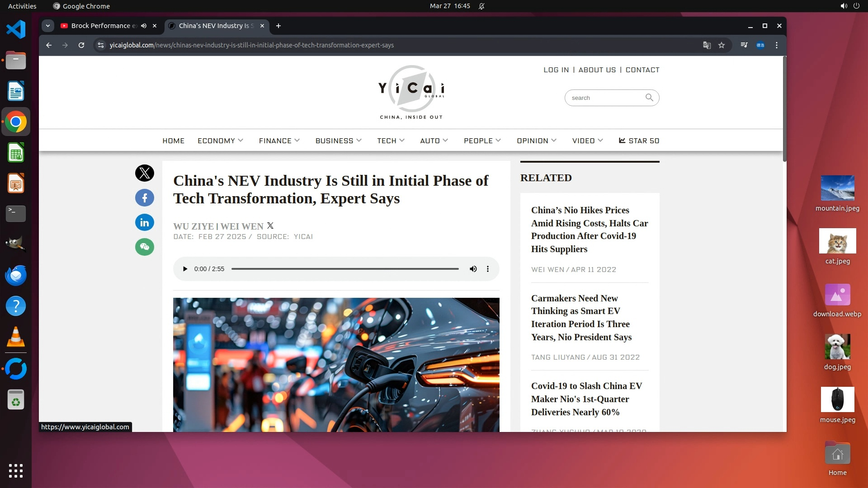Share article via LinkedIn icon
This screenshot has height=488, width=868.
[144, 222]
